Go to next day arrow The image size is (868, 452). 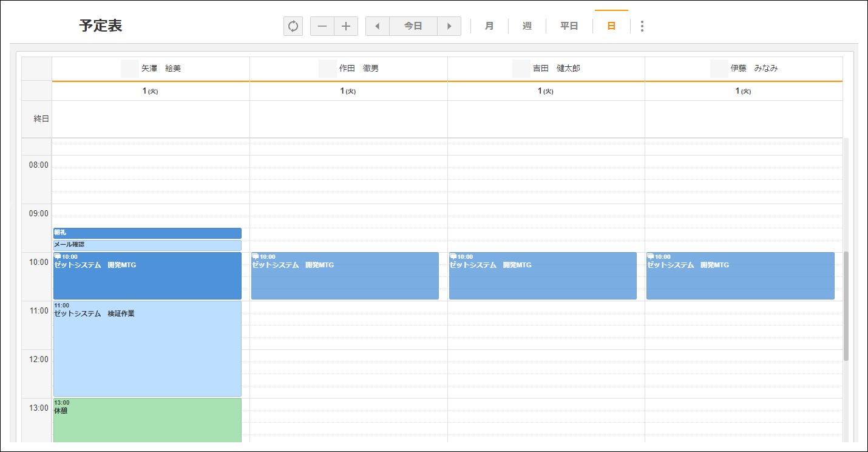449,26
